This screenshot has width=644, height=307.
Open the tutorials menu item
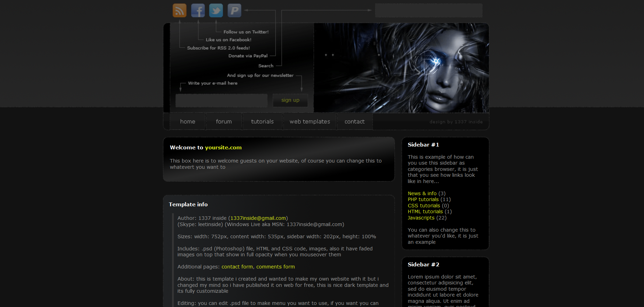click(x=262, y=122)
